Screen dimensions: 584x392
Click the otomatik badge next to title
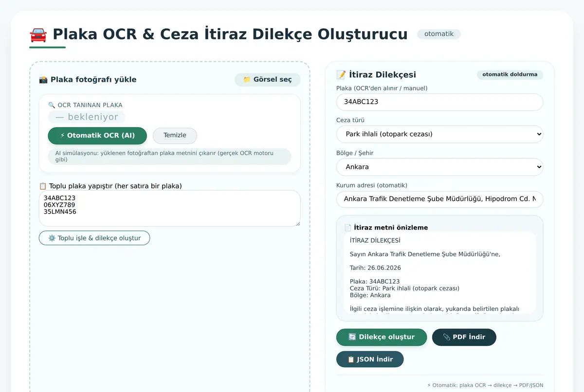pos(439,34)
